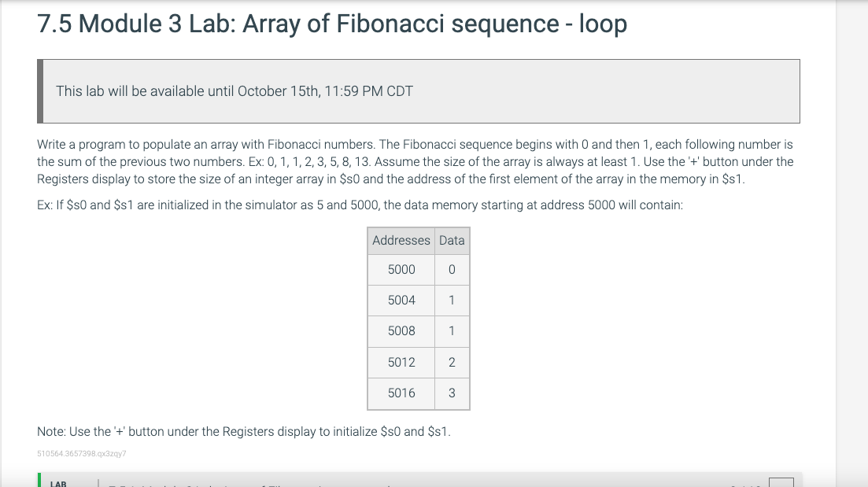Click data value 0 beside 5000
The width and height of the screenshot is (868, 487).
point(452,270)
